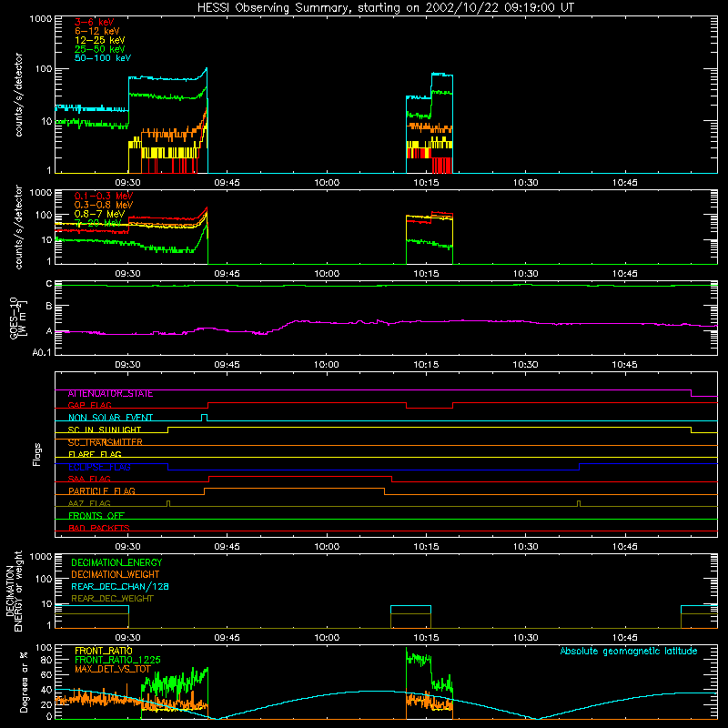Click the 09:30 tick under top plot
The image size is (728, 728).
tap(127, 183)
